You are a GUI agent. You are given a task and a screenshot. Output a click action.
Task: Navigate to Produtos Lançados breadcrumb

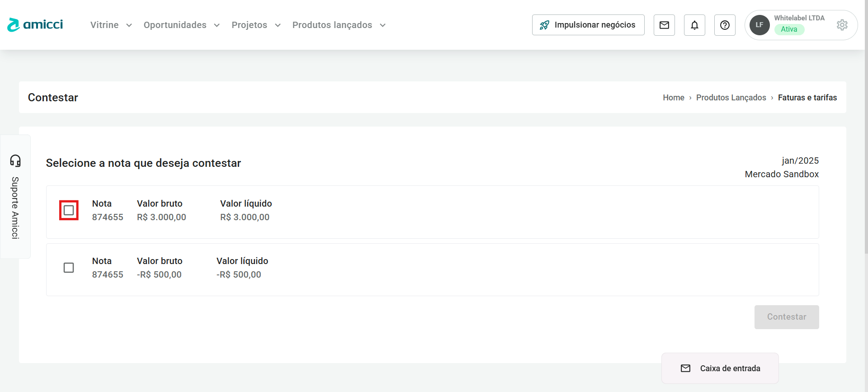731,98
